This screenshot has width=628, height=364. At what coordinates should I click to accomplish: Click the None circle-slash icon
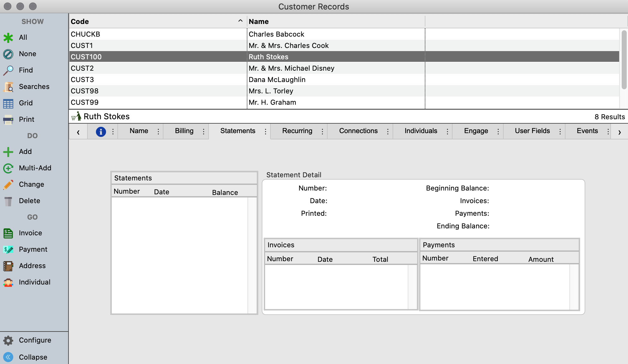point(8,54)
